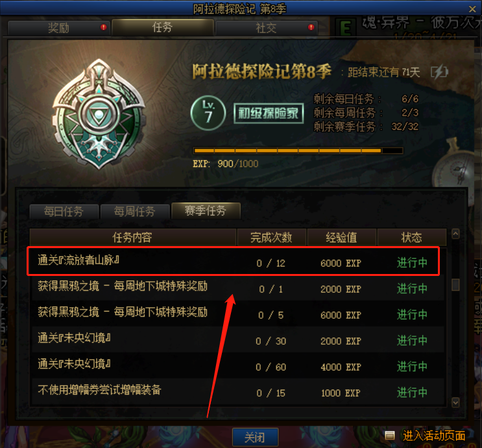The image size is (482, 448).
Task: Select the 通关『流放者山脉』 quest row
Action: (234, 261)
